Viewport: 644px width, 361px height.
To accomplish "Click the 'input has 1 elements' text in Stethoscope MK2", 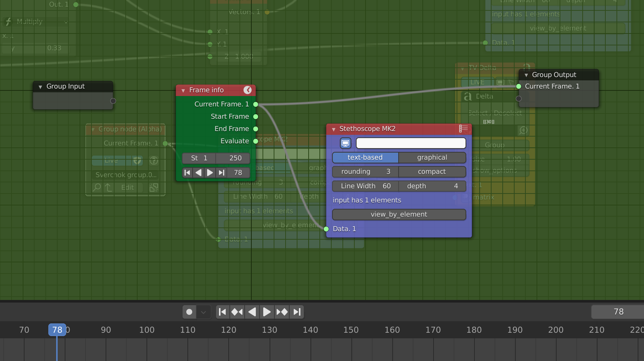I will click(367, 200).
